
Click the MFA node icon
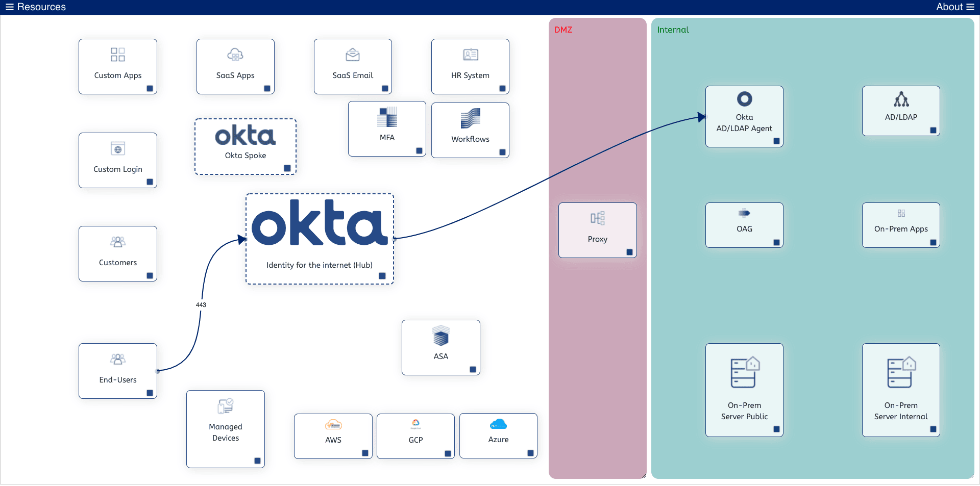point(387,117)
